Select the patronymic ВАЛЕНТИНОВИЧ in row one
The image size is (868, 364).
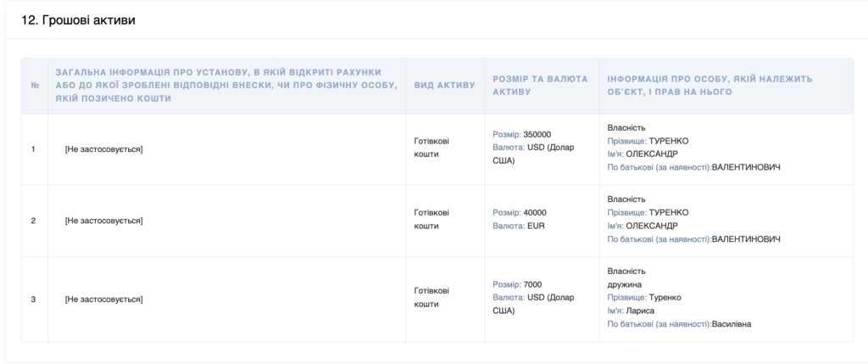(x=746, y=168)
